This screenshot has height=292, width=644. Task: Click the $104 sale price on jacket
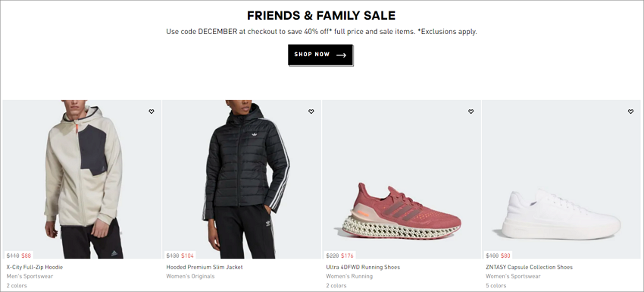pos(187,256)
